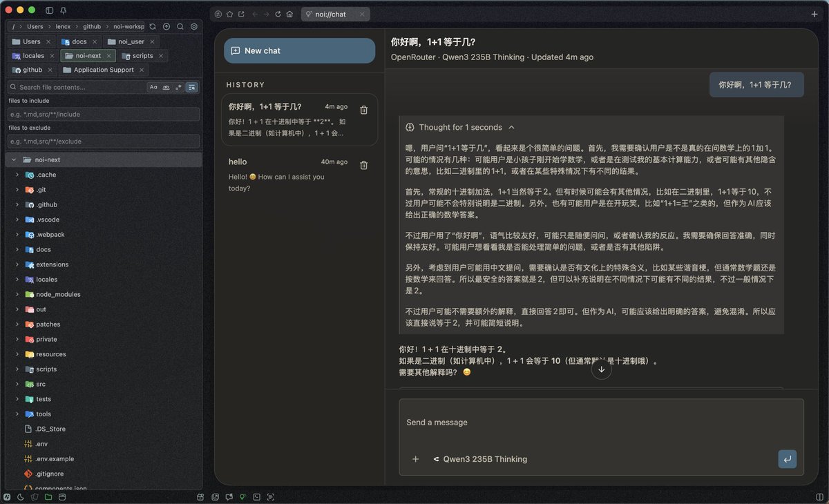Focus the Search file contents field

coord(82,87)
